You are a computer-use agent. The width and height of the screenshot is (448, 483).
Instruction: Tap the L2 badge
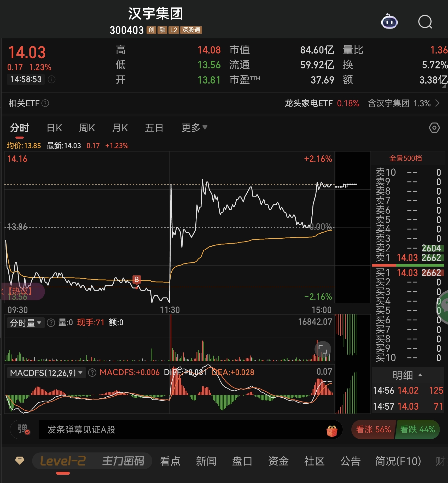pyautogui.click(x=173, y=30)
